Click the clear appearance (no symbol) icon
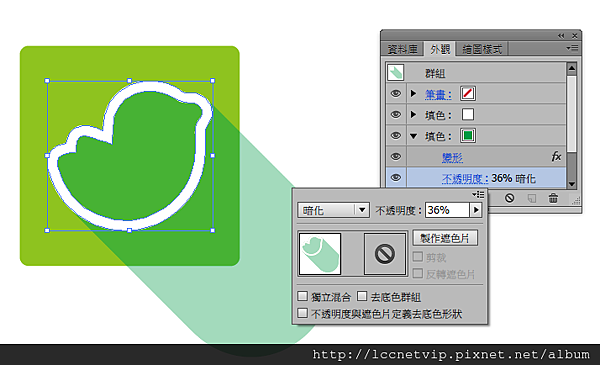Image resolution: width=600 pixels, height=365 pixels. click(509, 198)
